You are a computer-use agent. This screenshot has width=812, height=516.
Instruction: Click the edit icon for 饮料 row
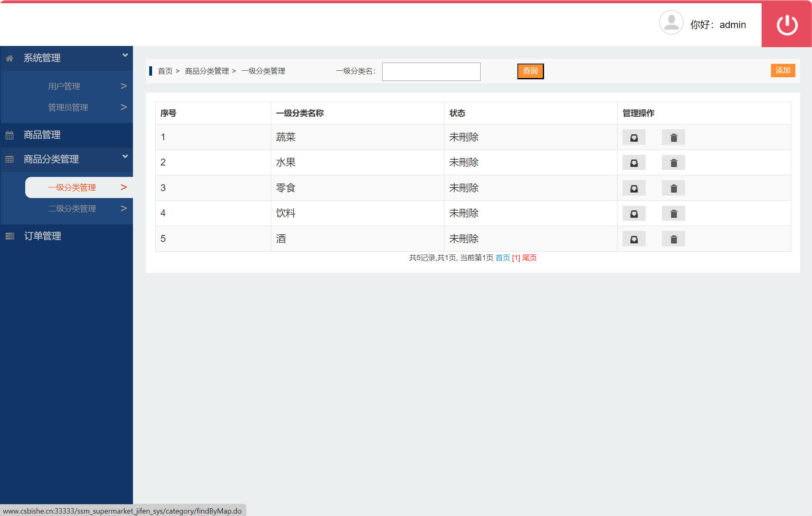(x=633, y=213)
